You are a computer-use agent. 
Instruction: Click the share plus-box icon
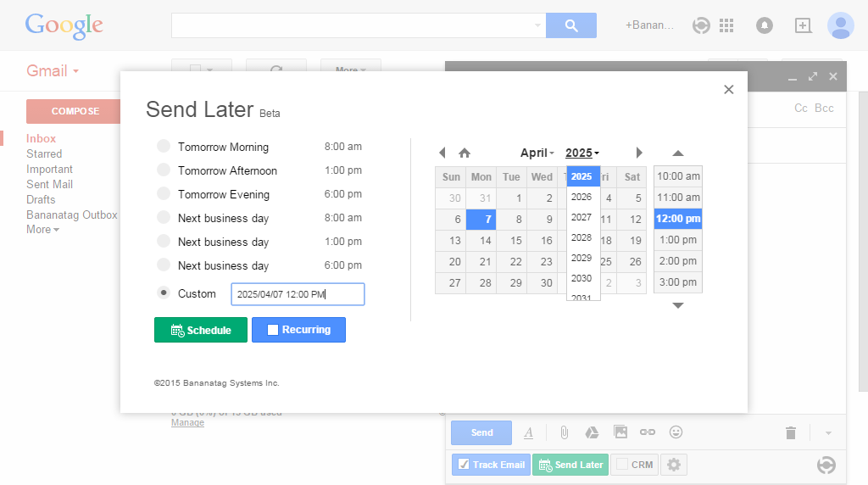point(803,25)
